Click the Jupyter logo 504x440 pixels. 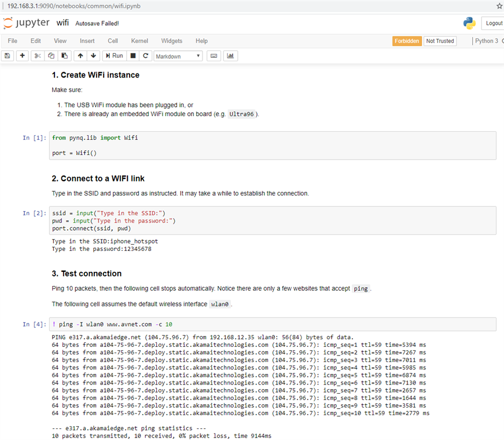27,23
